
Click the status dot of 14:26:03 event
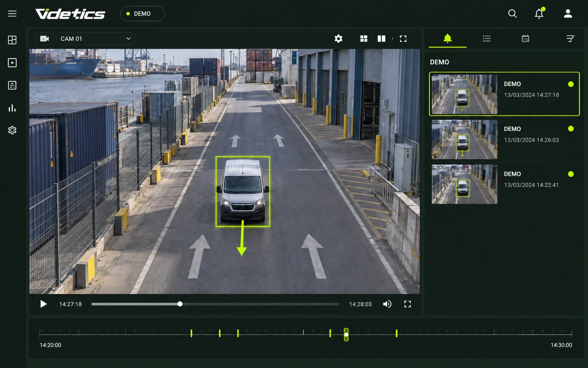(x=571, y=129)
